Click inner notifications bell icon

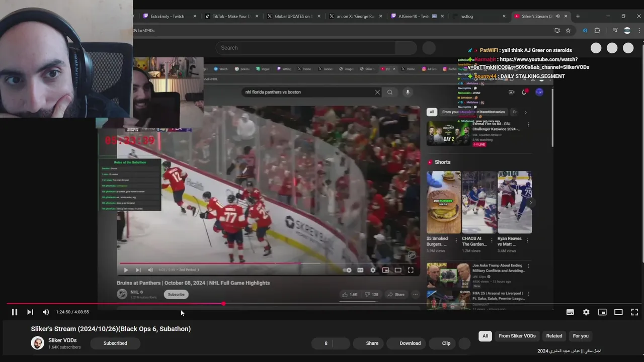point(524,92)
